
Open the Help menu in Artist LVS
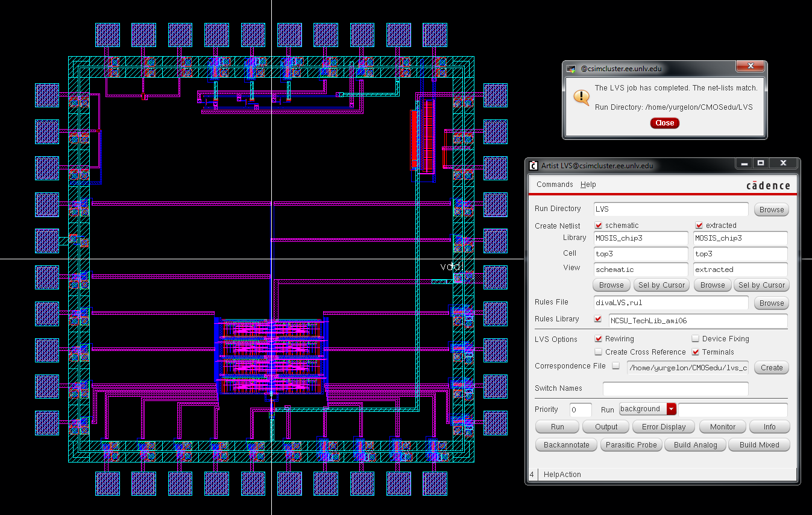588,185
